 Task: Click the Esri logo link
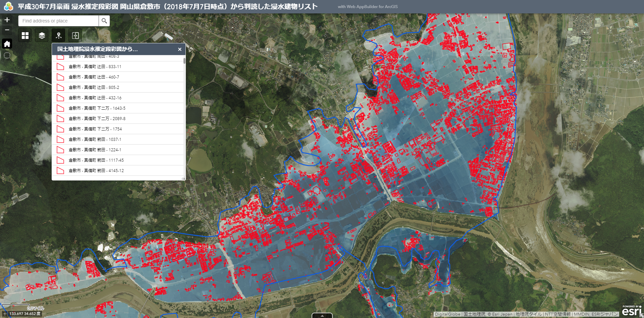[x=632, y=311]
